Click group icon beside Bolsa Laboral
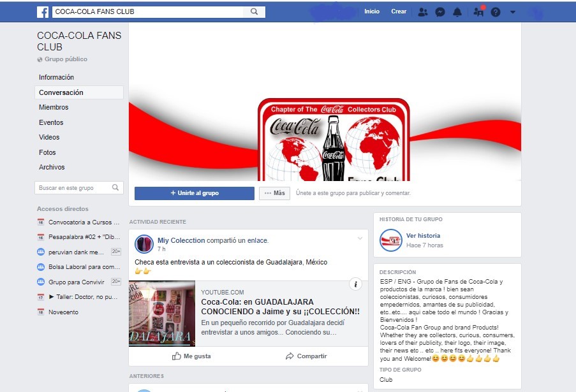This screenshot has height=392, width=576. point(41,267)
